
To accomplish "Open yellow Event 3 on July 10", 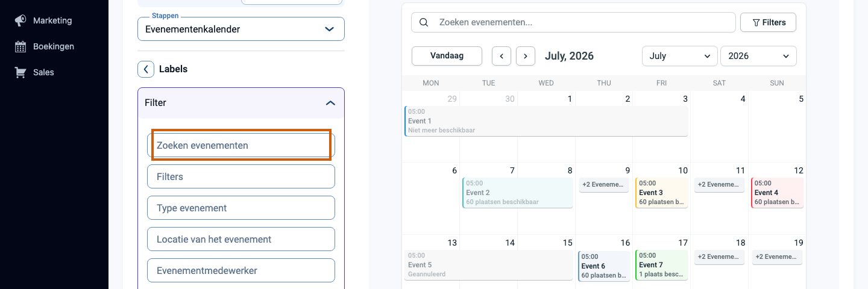I will tap(661, 193).
